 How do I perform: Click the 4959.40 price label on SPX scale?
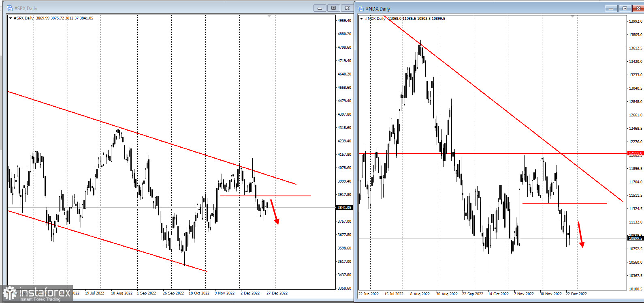pos(344,20)
